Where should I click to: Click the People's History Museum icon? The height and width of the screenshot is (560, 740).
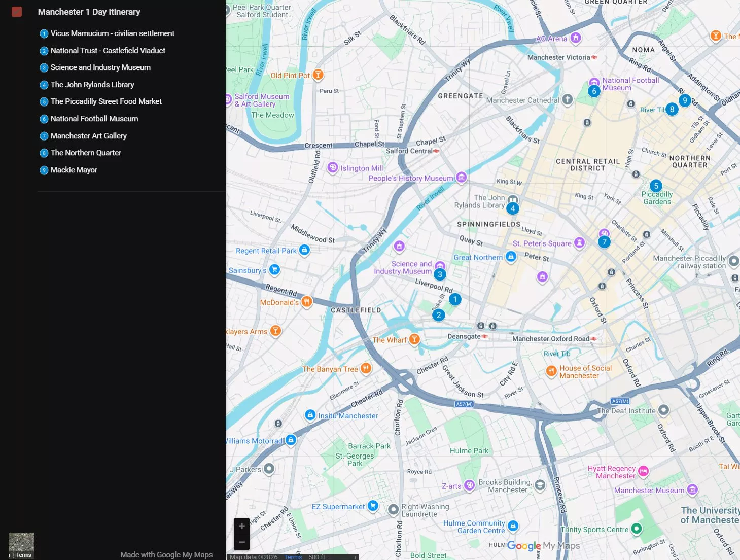461,177
